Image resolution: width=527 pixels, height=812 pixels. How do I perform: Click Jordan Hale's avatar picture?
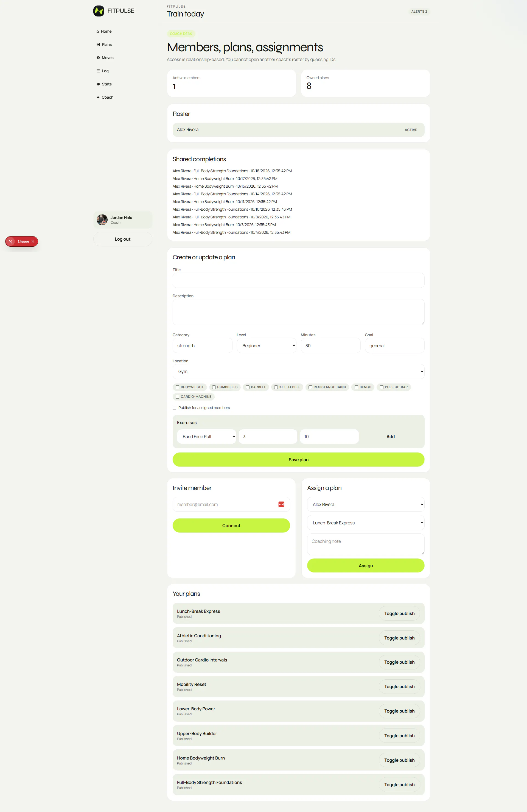pyautogui.click(x=102, y=220)
